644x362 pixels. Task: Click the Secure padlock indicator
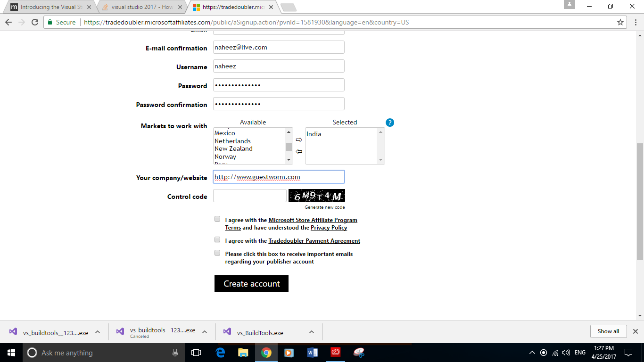(62, 22)
